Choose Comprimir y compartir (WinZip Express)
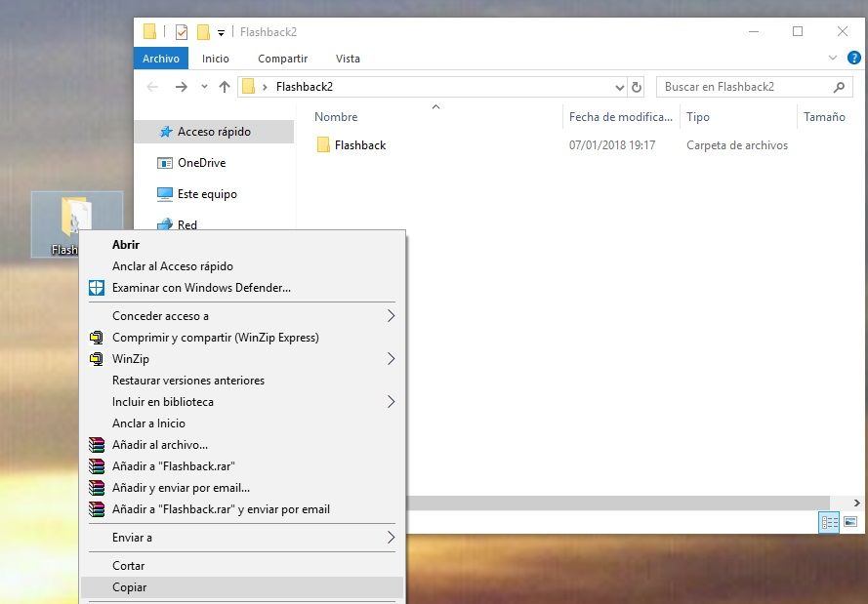868x604 pixels. (215, 338)
